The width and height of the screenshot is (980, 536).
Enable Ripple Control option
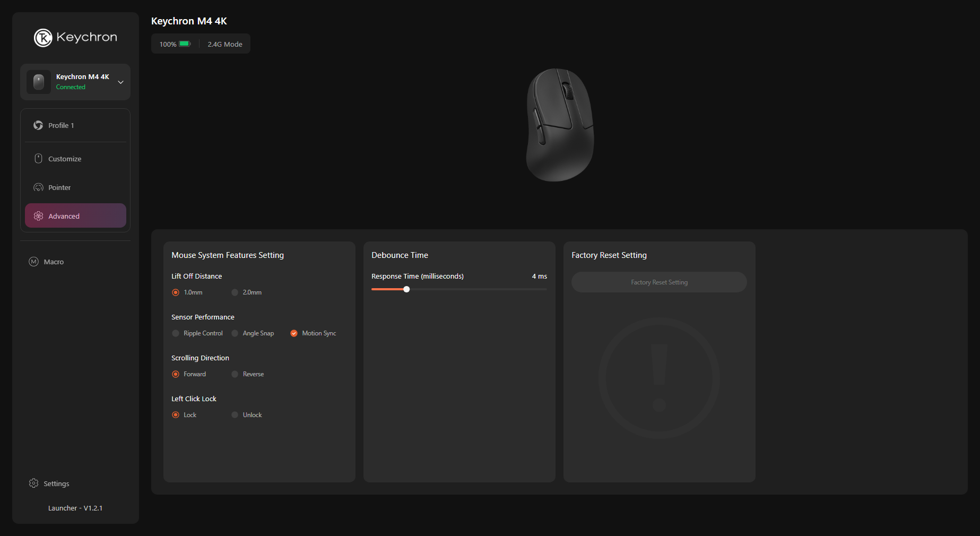tap(176, 333)
